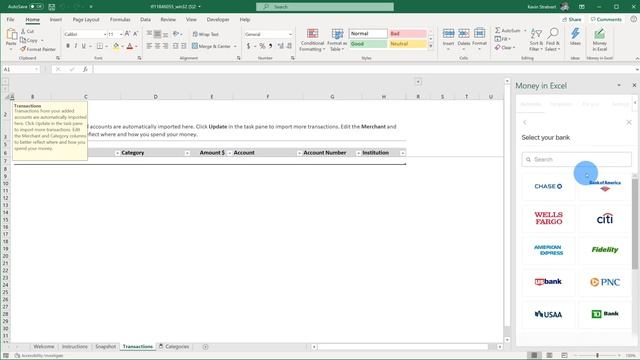Screen dimensions: 640x360
Task: Open the Category column filter dropdown
Action: [x=187, y=153]
